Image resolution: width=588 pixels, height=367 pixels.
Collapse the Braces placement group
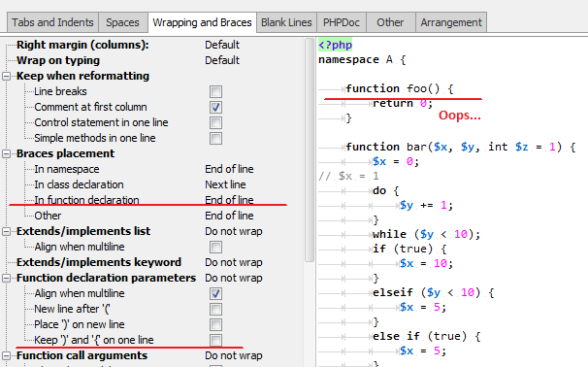(x=6, y=153)
